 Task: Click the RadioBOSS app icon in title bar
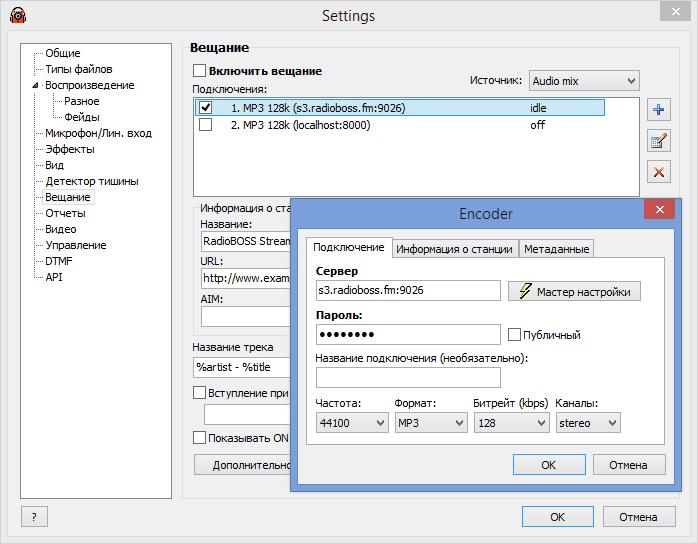pos(18,15)
